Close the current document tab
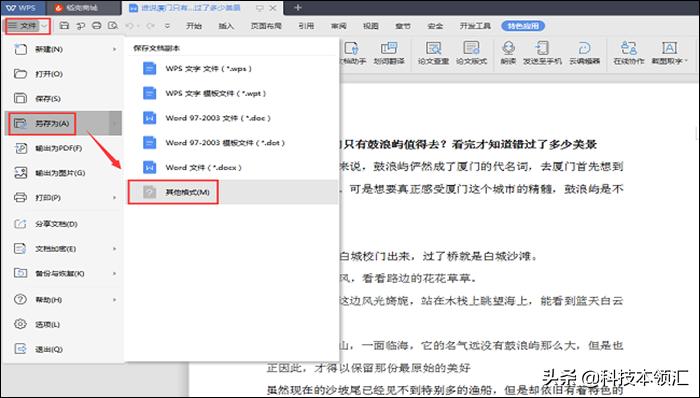 274,8
